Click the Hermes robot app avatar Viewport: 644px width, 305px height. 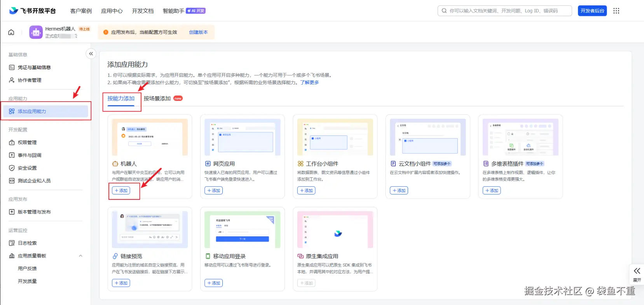[36, 32]
